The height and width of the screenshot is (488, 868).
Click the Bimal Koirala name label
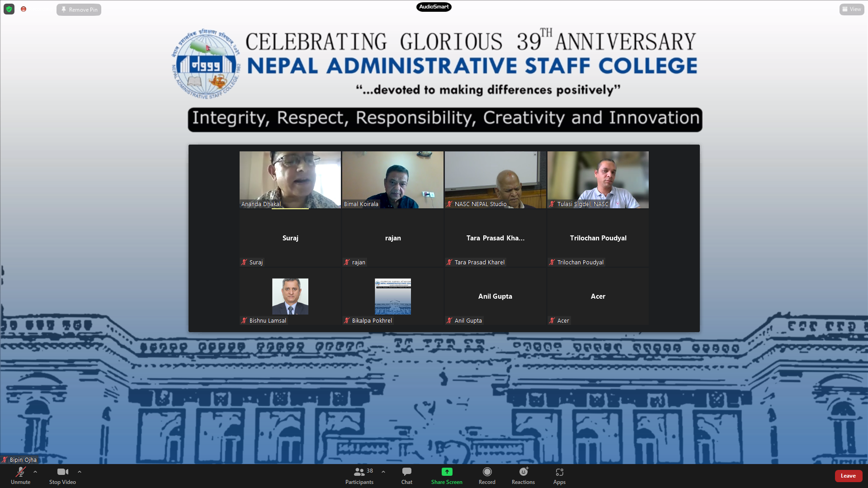[x=361, y=204]
